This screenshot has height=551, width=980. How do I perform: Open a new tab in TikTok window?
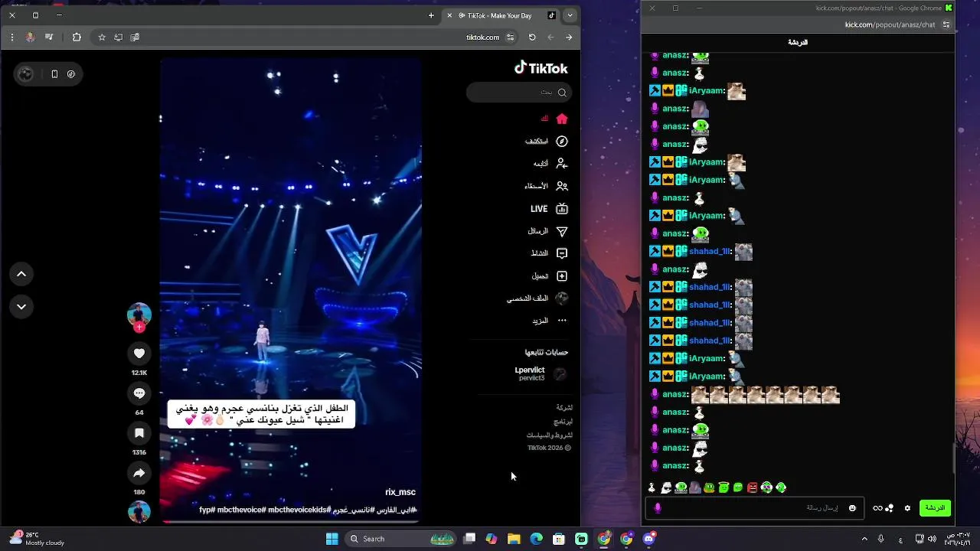pyautogui.click(x=431, y=15)
